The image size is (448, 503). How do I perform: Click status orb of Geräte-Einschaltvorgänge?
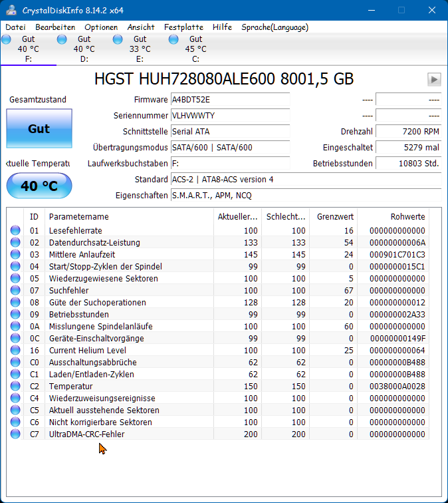15,338
